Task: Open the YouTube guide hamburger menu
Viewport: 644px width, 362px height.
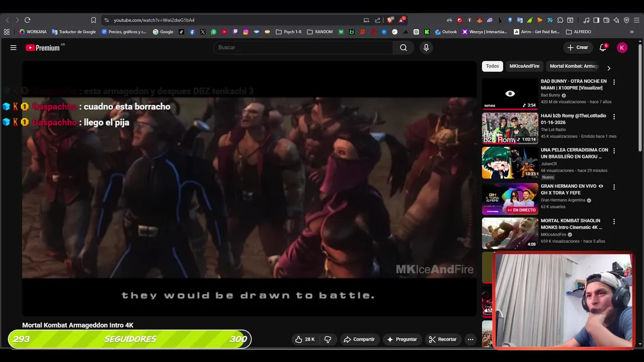Action: pyautogui.click(x=14, y=48)
